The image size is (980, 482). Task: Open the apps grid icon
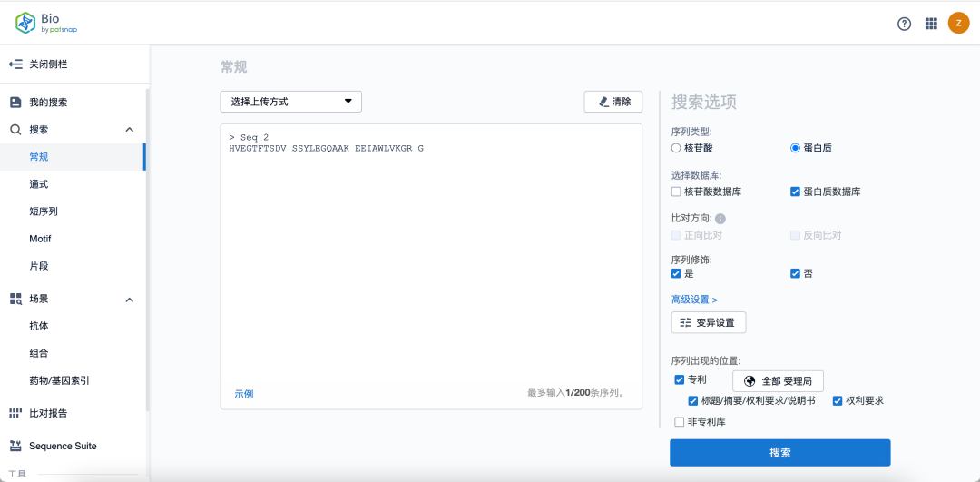click(x=931, y=24)
